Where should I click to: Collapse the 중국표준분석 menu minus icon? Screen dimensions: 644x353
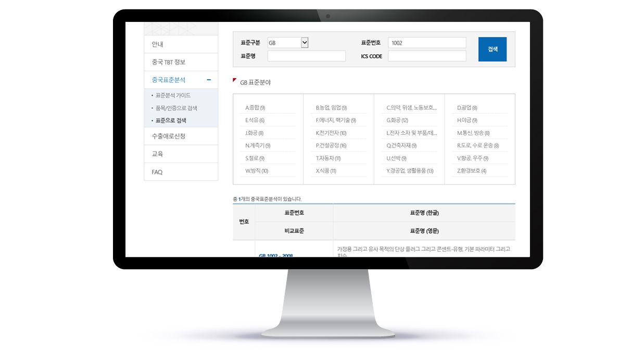209,80
